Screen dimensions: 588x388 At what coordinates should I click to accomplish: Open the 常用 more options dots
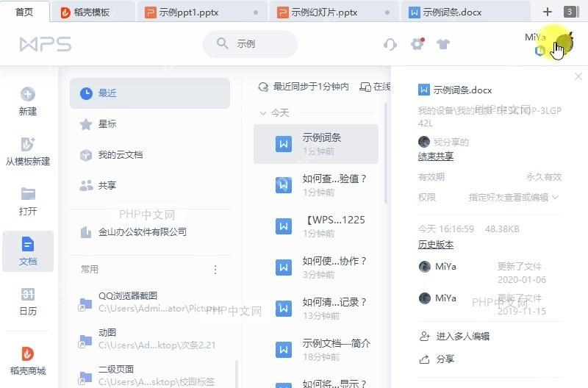click(215, 270)
